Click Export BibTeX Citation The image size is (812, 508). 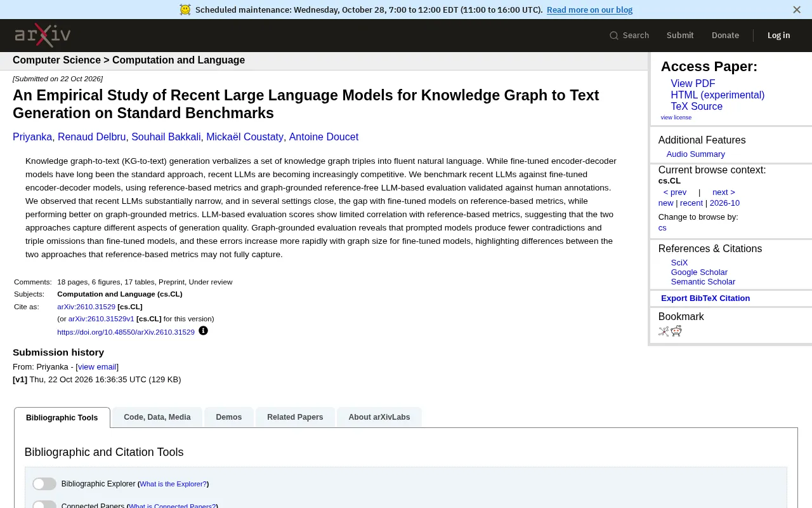pyautogui.click(x=705, y=298)
